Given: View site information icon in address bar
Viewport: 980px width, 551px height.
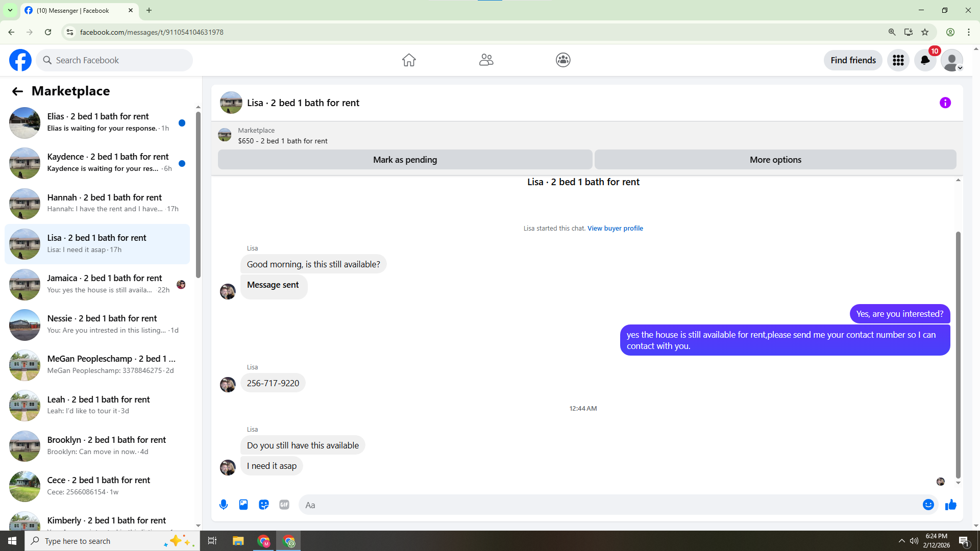Looking at the screenshot, I should point(70,32).
